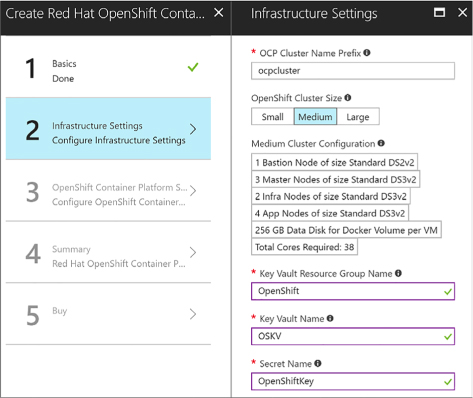Click green checkmark on Basics step
The height and width of the screenshot is (398, 473).
coord(193,67)
